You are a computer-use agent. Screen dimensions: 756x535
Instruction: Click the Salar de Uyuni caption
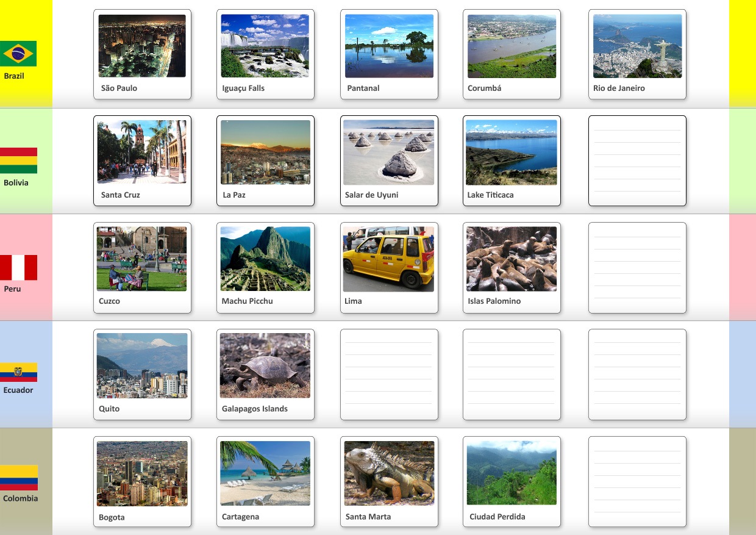(x=371, y=195)
